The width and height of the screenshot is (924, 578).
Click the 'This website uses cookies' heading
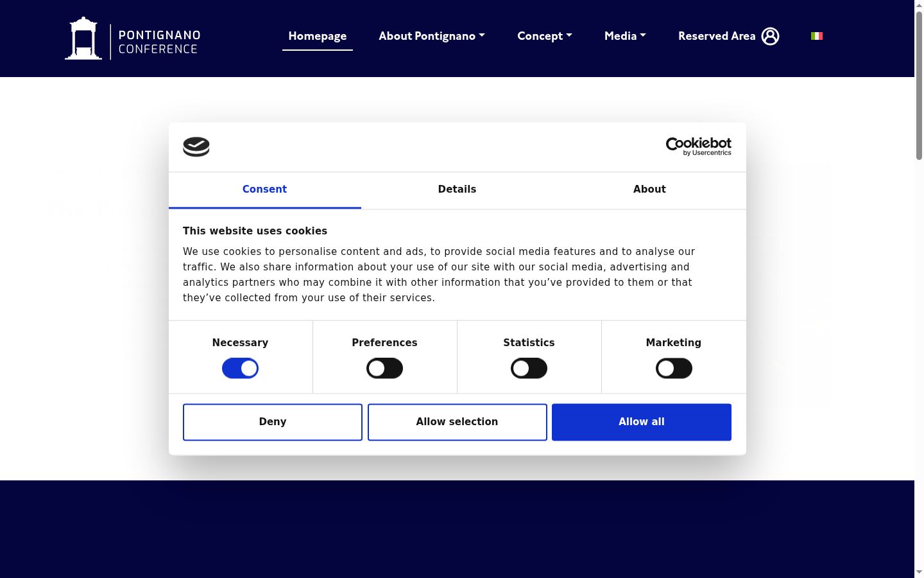[x=255, y=231]
